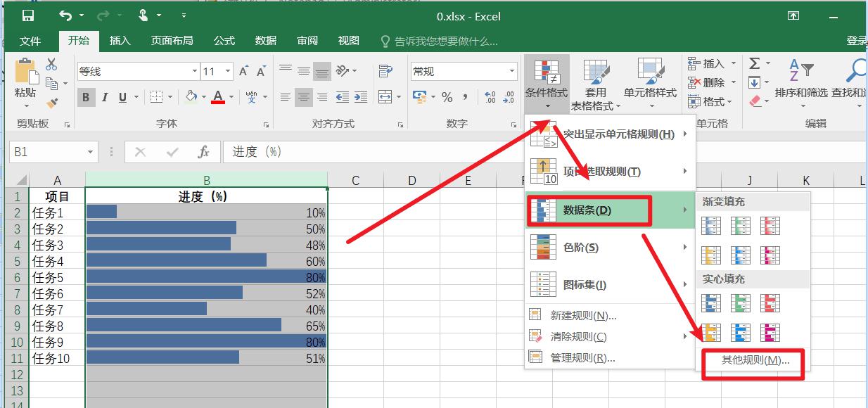This screenshot has height=408, width=868.
Task: Click the 条件格式 button
Action: (547, 84)
